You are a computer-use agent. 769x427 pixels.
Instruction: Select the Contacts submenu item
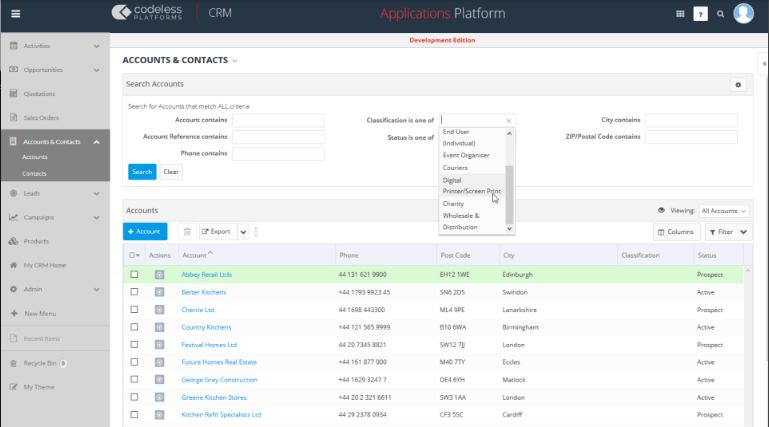(34, 174)
